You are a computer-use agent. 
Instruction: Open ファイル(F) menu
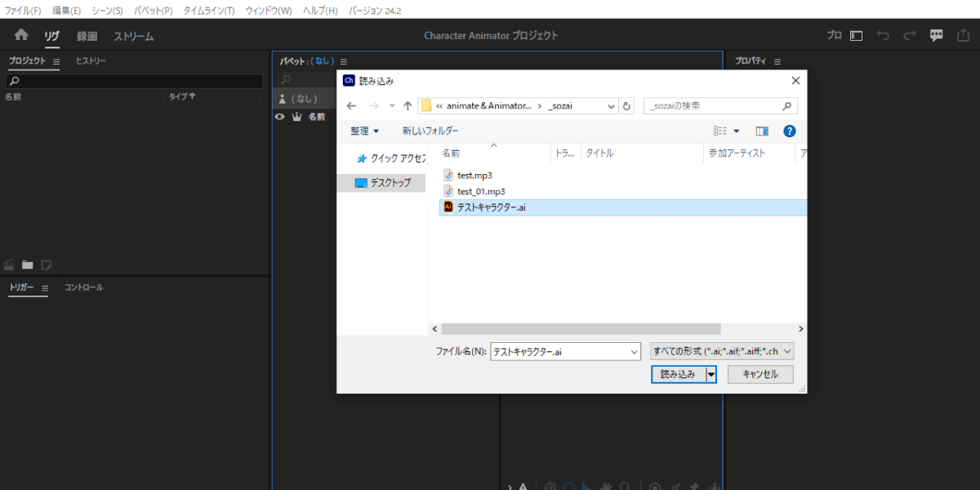point(23,11)
